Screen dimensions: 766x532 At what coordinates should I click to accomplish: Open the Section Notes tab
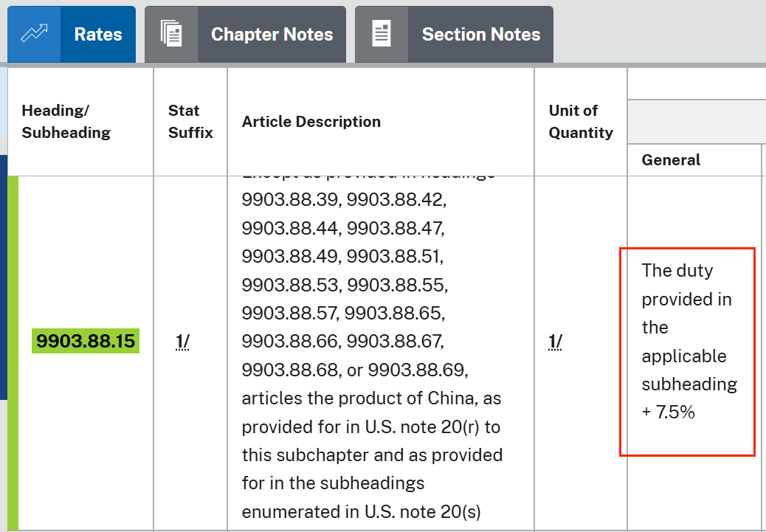coord(480,35)
